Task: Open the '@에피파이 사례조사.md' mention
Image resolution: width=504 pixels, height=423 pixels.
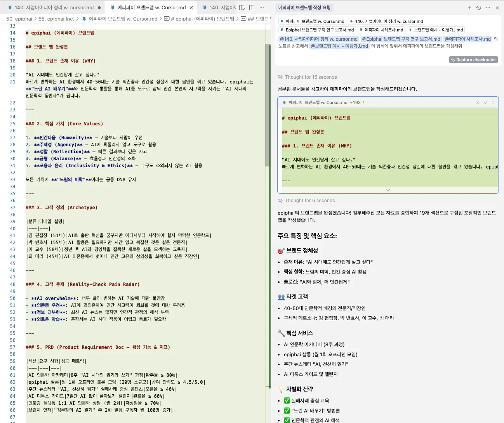Action: (468, 39)
